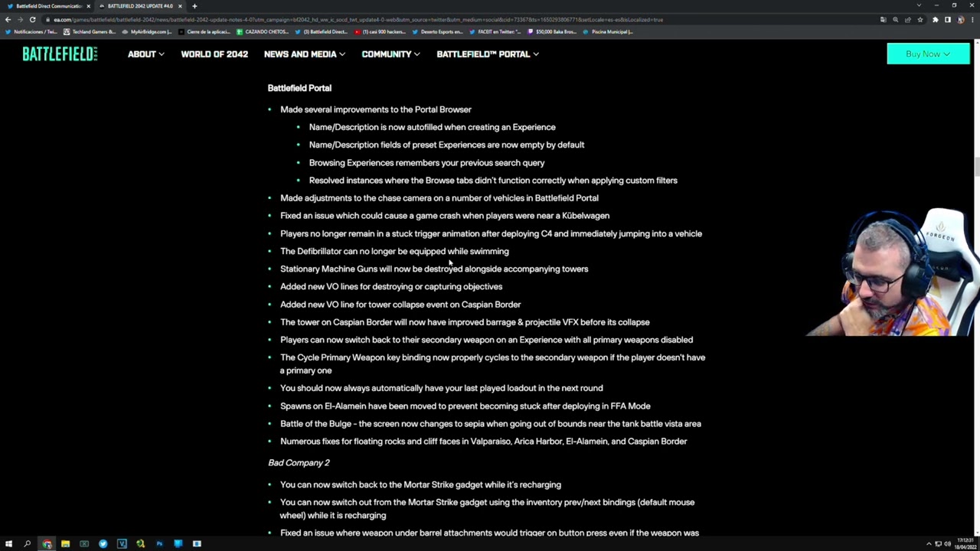Open the (3) Battlefield Direct bookmark

322,31
